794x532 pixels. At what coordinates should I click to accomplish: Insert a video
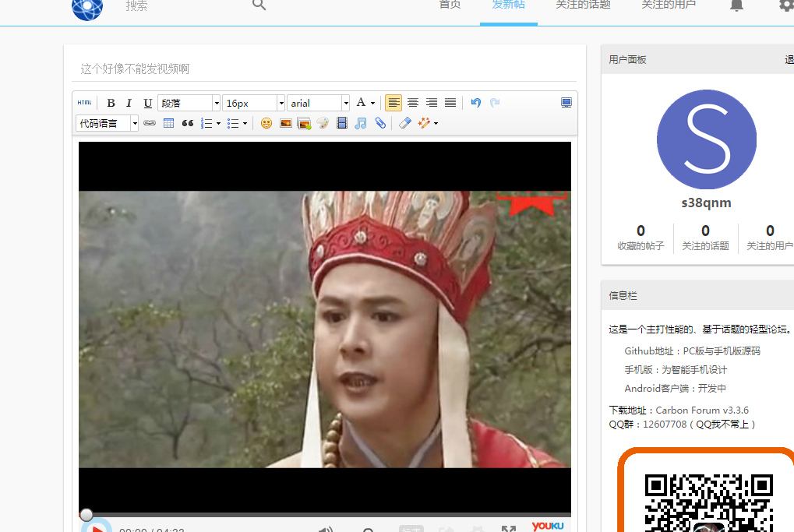pos(342,123)
